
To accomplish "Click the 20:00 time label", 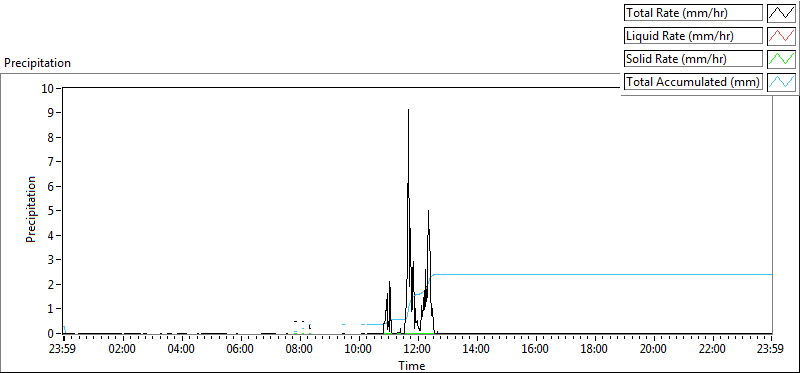I will pyautogui.click(x=654, y=350).
